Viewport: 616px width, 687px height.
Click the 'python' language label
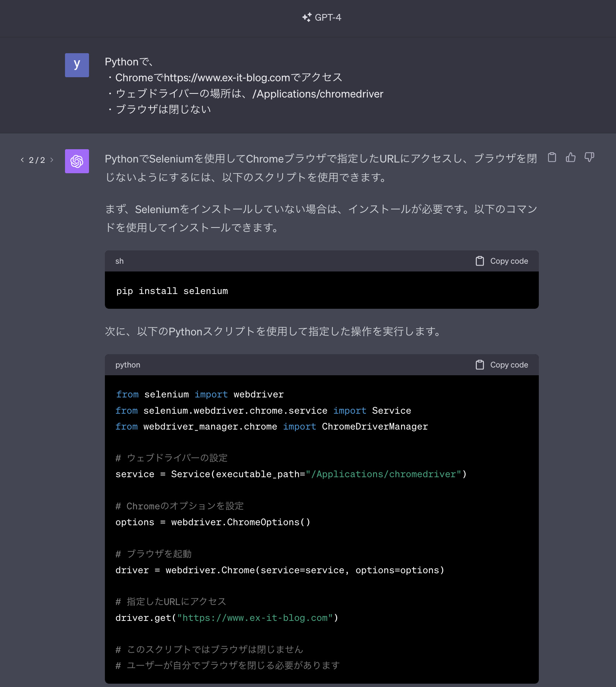pos(128,365)
